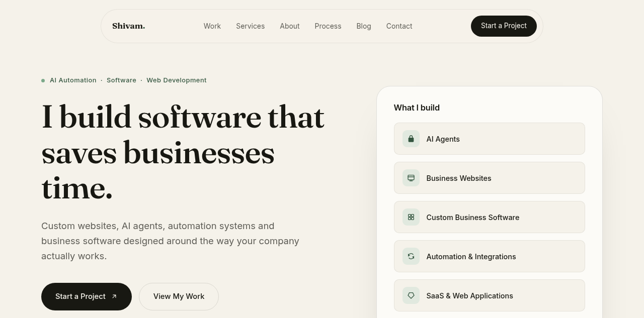Click the SaaS & Web Applications label text

point(470,296)
